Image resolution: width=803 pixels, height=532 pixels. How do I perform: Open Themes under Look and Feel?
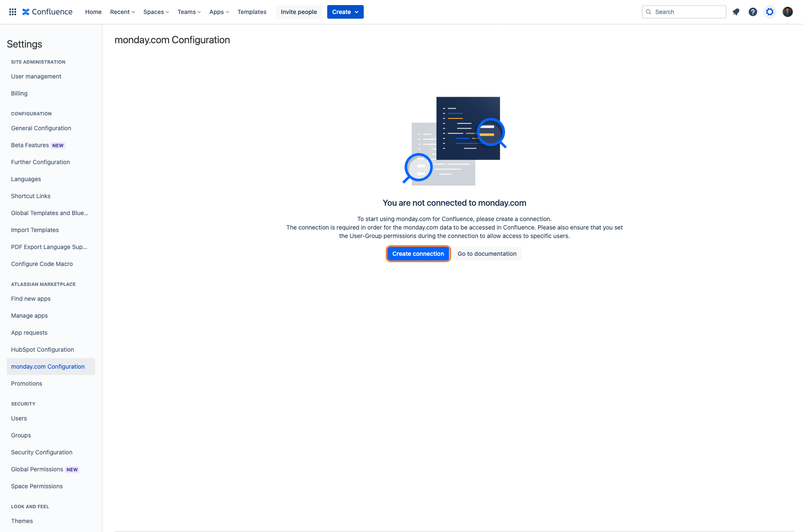coord(51,521)
